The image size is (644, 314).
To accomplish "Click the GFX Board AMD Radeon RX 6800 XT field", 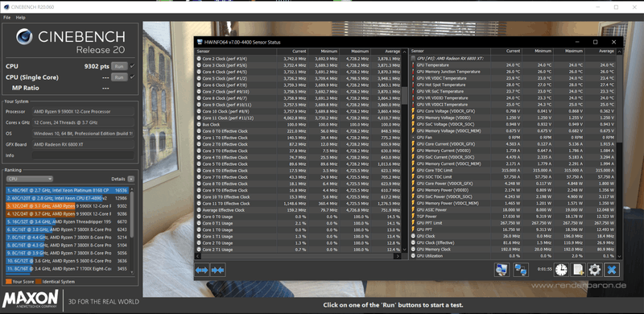I will 83,145.
